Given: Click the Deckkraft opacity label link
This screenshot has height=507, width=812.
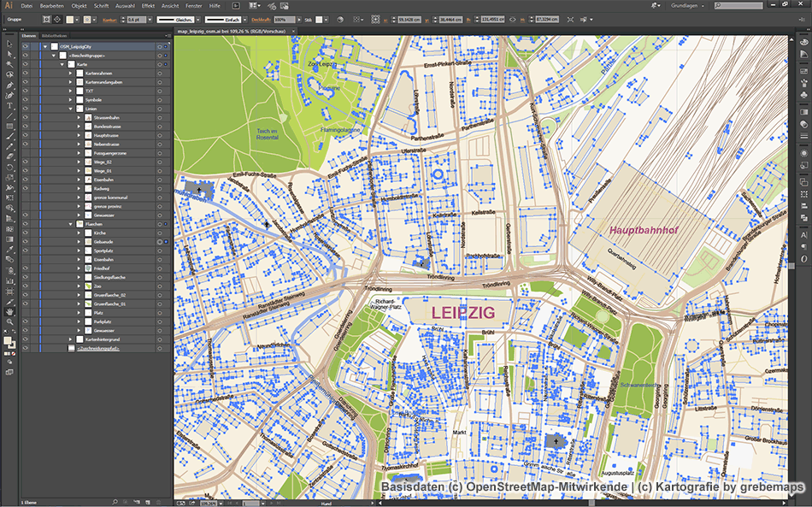Looking at the screenshot, I should click(x=261, y=19).
